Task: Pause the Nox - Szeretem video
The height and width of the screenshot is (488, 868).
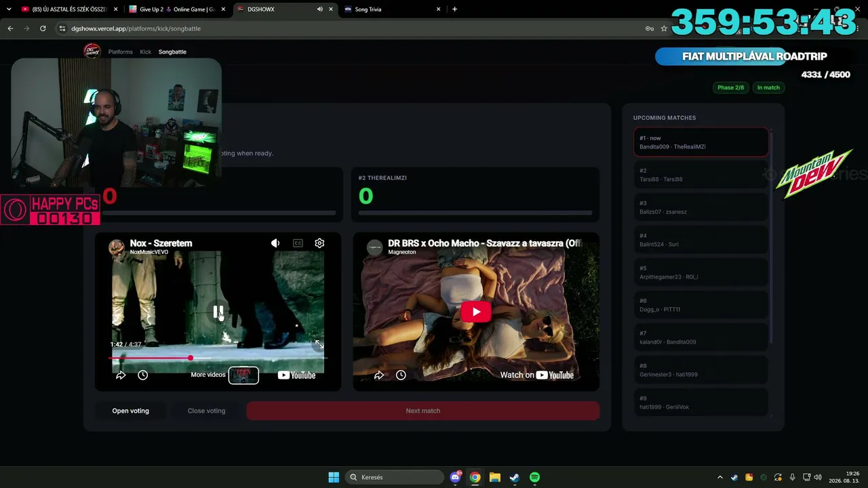Action: pos(218,312)
